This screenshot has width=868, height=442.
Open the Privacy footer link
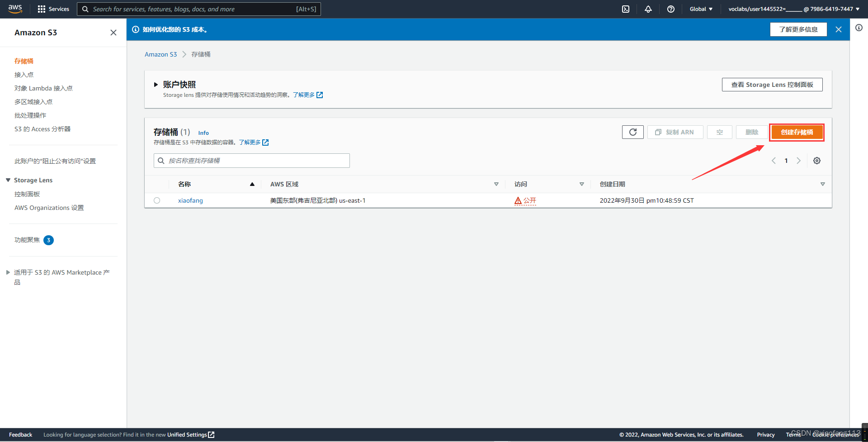pos(766,435)
